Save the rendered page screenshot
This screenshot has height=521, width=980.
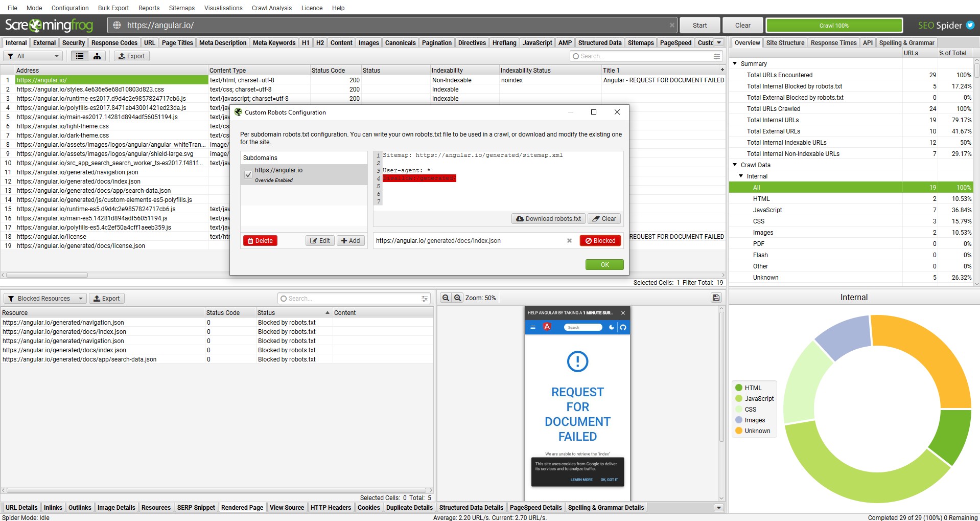[x=716, y=298]
